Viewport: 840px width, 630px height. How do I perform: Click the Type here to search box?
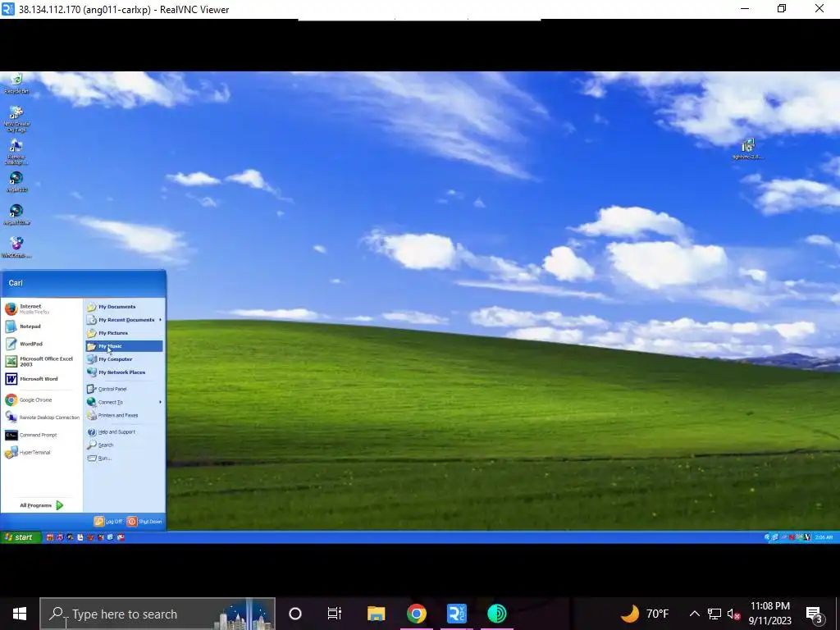click(x=157, y=614)
